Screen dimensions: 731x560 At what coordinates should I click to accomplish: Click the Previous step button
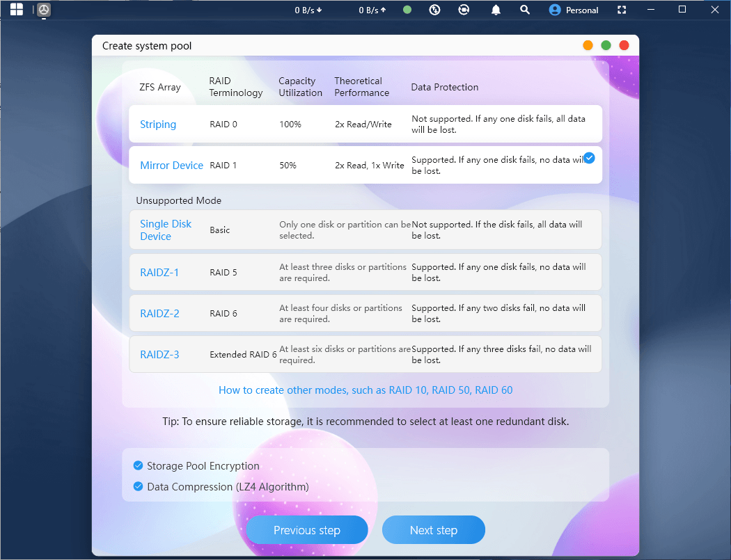tap(307, 530)
